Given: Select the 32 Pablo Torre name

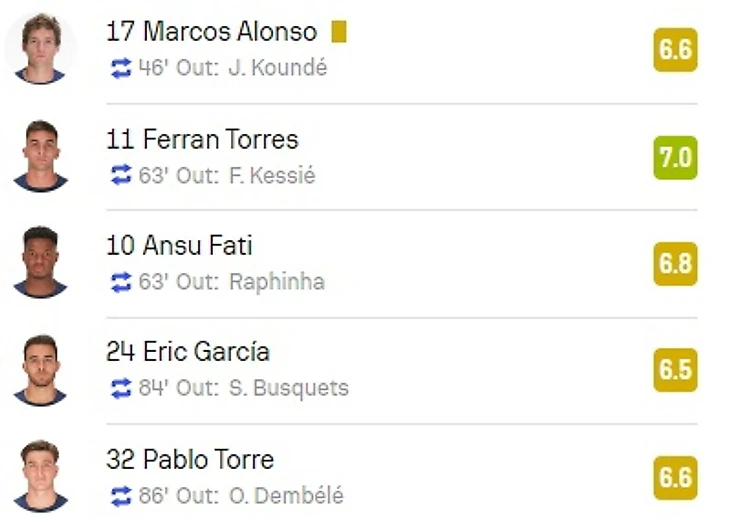Looking at the screenshot, I should pyautogui.click(x=190, y=459).
